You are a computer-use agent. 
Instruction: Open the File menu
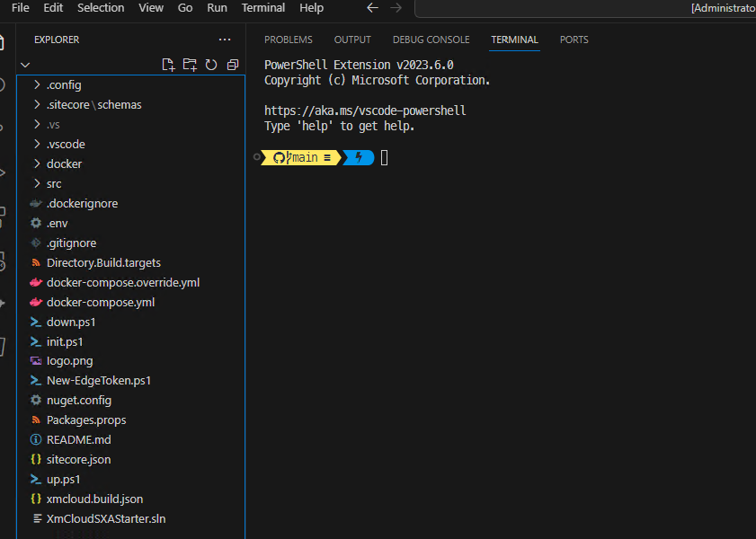tap(21, 8)
